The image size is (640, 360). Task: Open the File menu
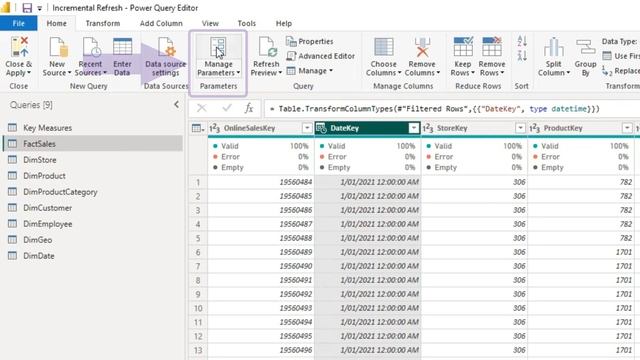pyautogui.click(x=18, y=23)
